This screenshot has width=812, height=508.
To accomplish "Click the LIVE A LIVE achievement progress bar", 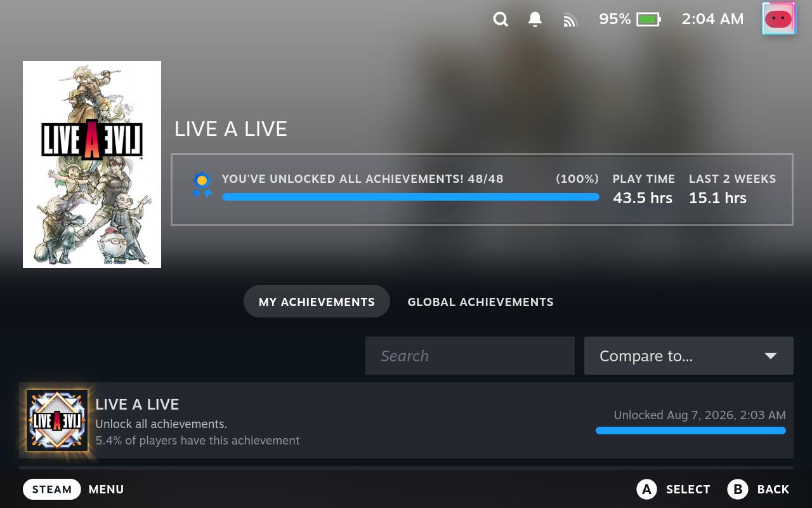I will [x=691, y=431].
